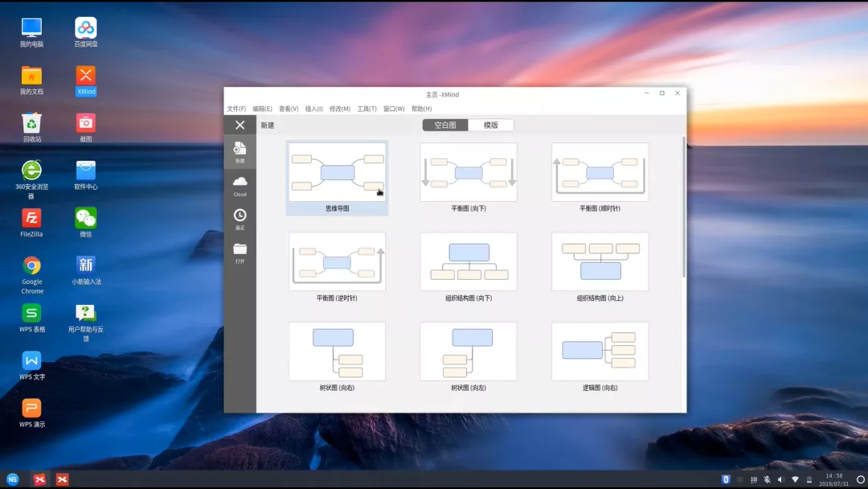Launch WPS 表格 from the desktop
The height and width of the screenshot is (489, 868).
31,318
